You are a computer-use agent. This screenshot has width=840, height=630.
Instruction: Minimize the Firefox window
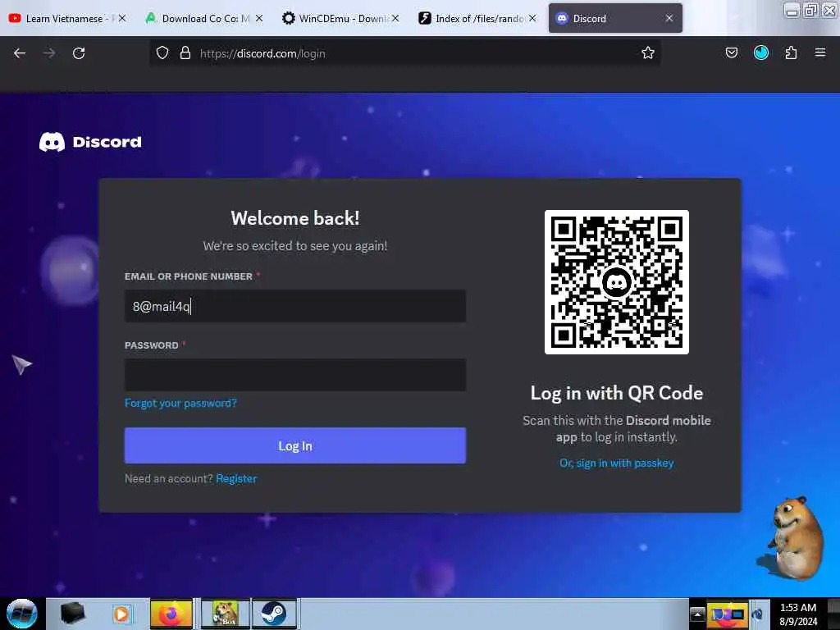tap(792, 11)
